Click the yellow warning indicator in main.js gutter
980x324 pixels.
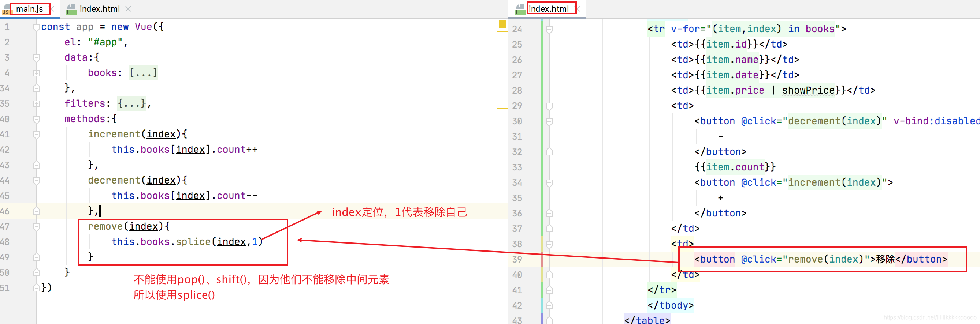point(502,24)
